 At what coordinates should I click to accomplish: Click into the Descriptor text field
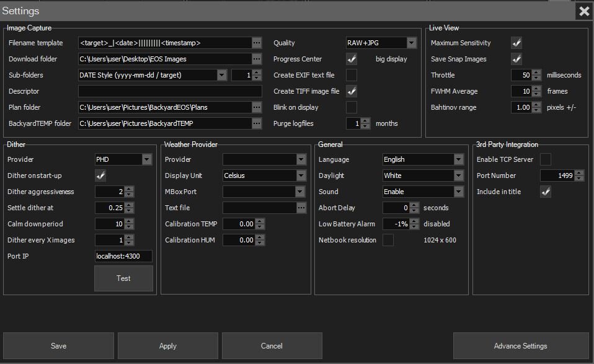170,91
